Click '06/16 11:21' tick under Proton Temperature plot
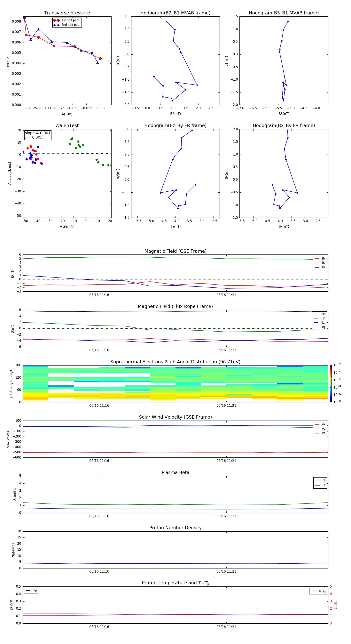The height and width of the screenshot is (644, 351). [226, 627]
